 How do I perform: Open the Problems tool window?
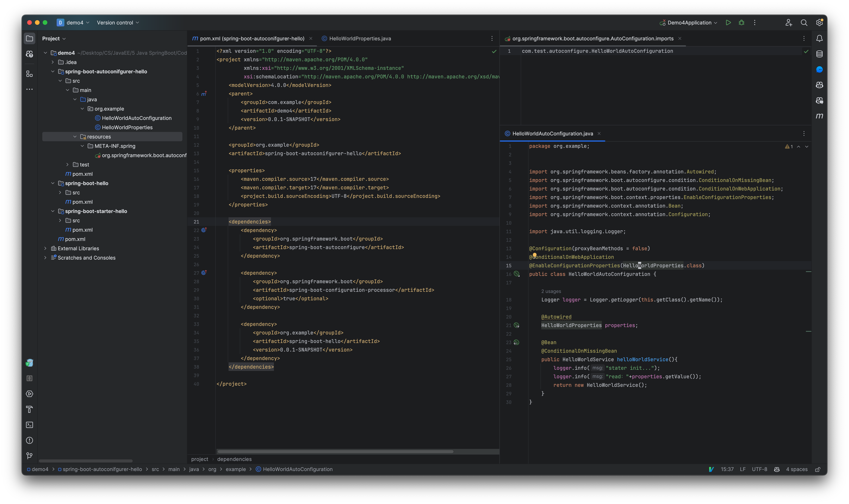[x=29, y=440]
